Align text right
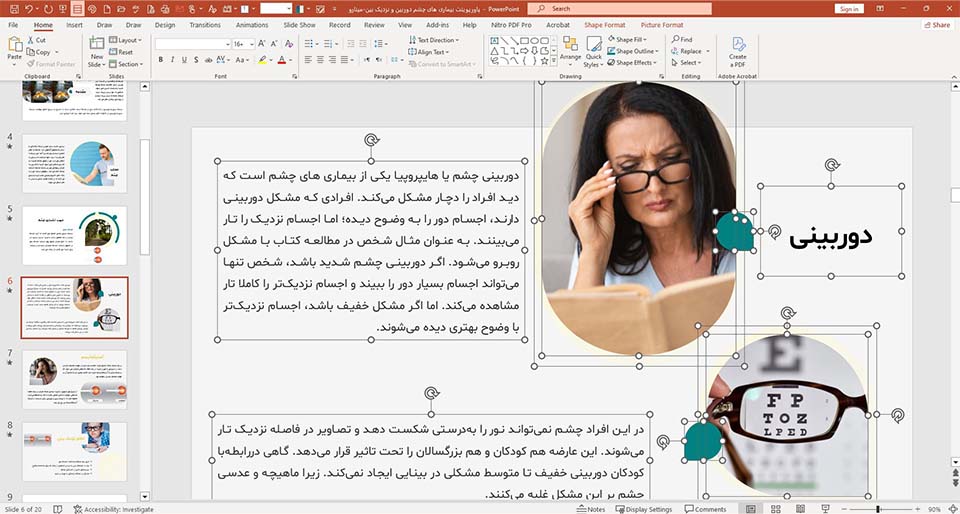This screenshot has height=514, width=960. click(331, 60)
